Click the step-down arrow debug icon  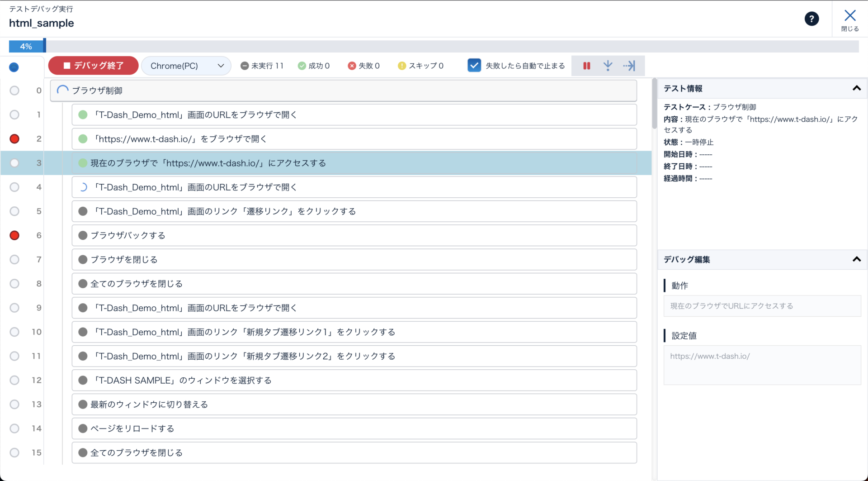(608, 66)
